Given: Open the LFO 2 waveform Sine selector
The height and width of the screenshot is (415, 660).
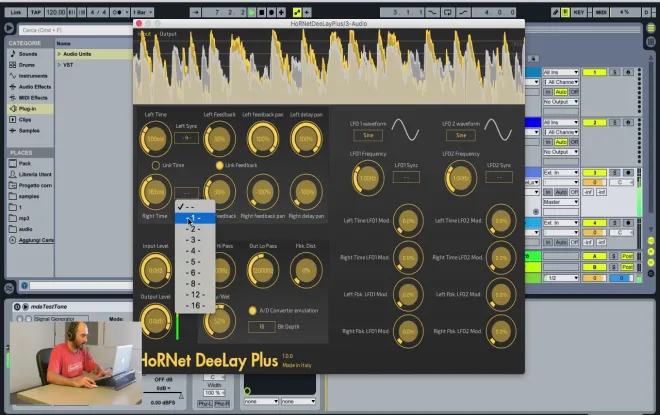Looking at the screenshot, I should click(461, 135).
